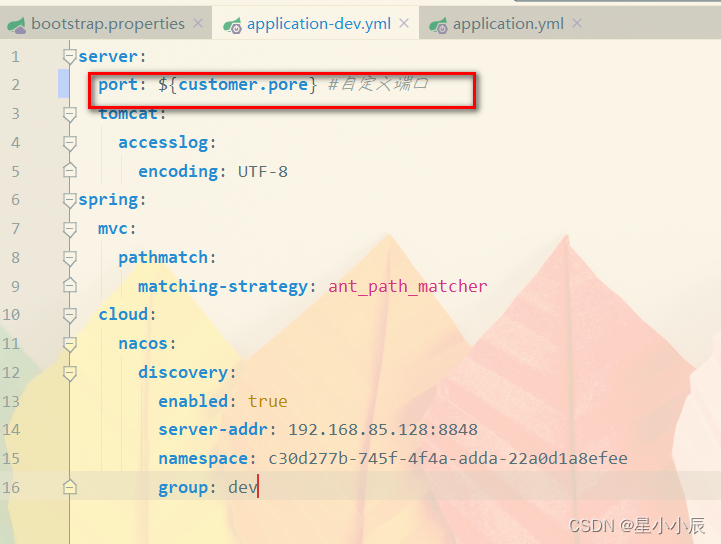This screenshot has width=721, height=544.
Task: Collapse the accesslog block fold marker
Action: [69, 143]
